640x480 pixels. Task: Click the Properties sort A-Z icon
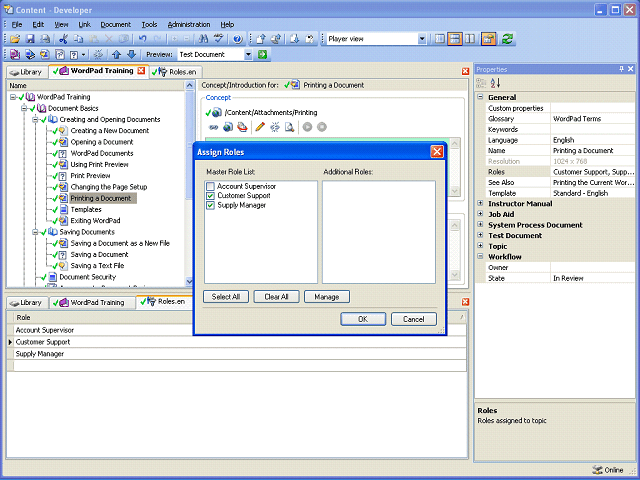click(496, 83)
